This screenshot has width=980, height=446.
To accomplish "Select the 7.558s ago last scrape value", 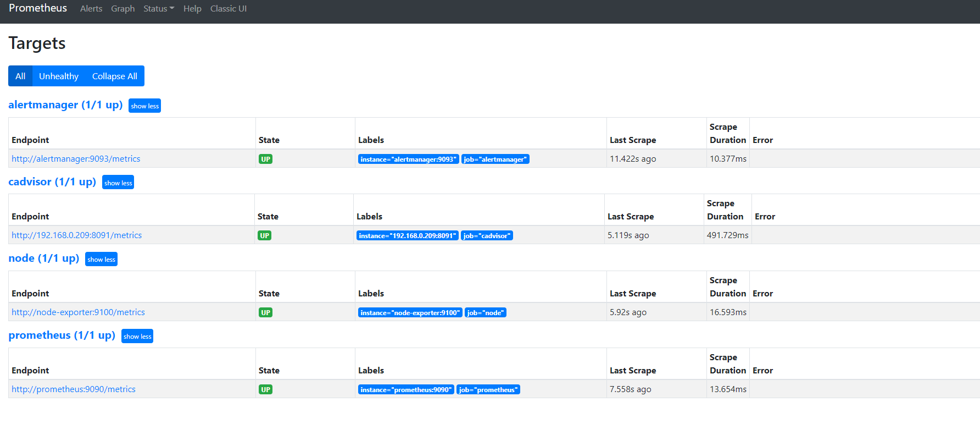I will pyautogui.click(x=630, y=389).
